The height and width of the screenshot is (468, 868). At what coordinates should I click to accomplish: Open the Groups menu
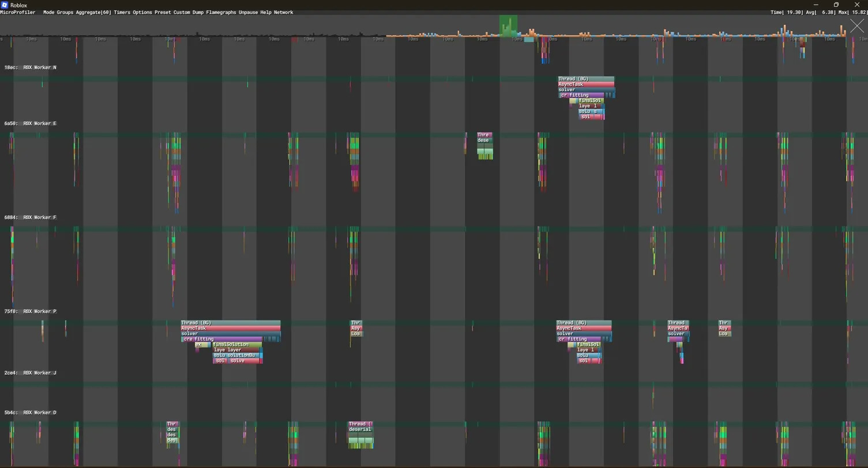[65, 12]
